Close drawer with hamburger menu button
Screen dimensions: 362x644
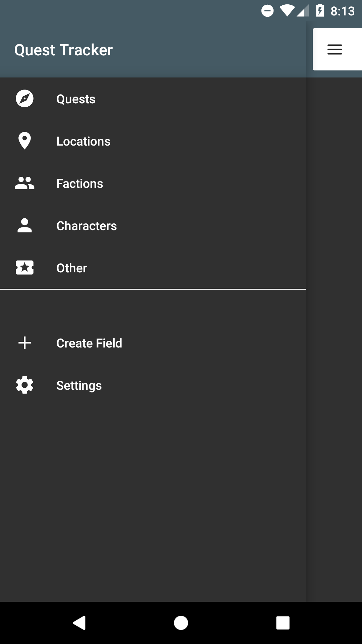(x=335, y=50)
